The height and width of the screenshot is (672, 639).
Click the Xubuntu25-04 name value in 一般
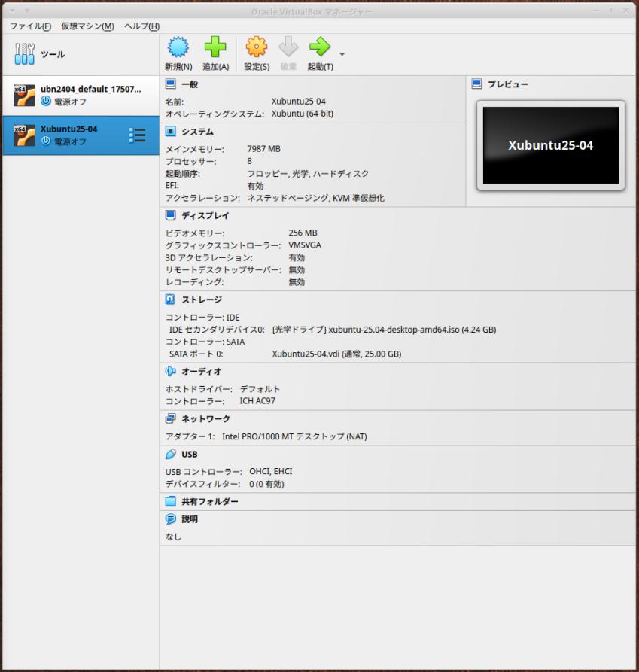[x=299, y=101]
